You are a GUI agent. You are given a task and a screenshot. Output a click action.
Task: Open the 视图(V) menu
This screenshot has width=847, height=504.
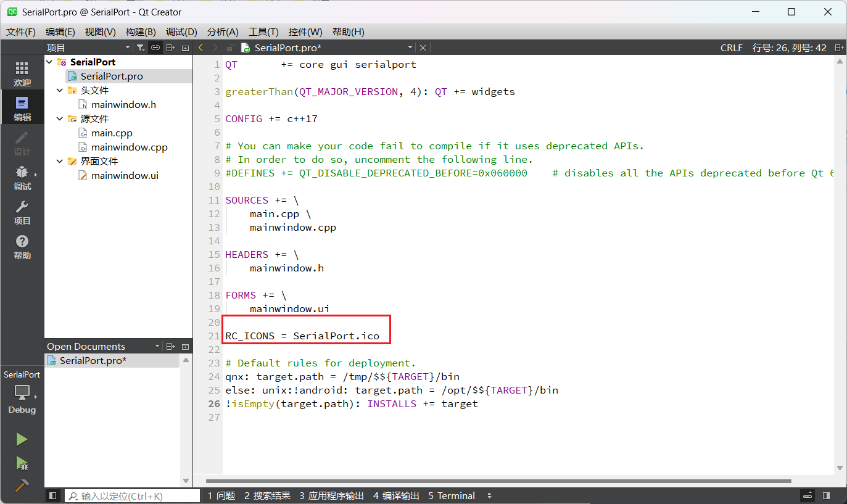tap(101, 31)
